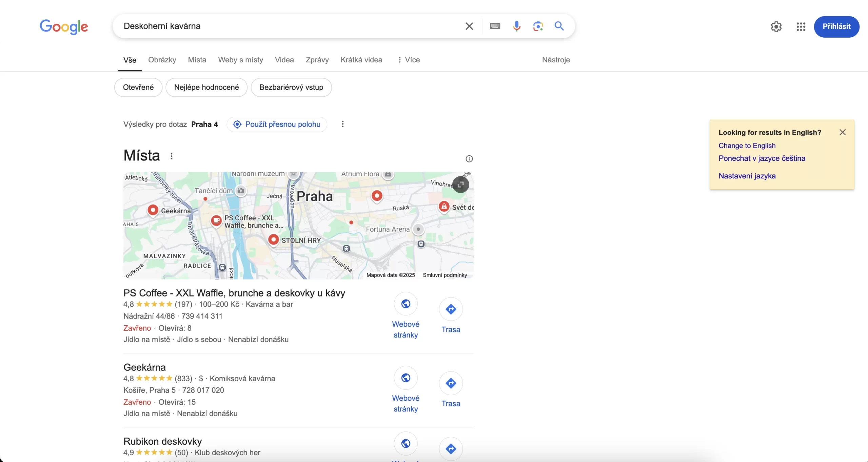This screenshot has height=462, width=868.
Task: Expand the map to full view
Action: pos(460,184)
